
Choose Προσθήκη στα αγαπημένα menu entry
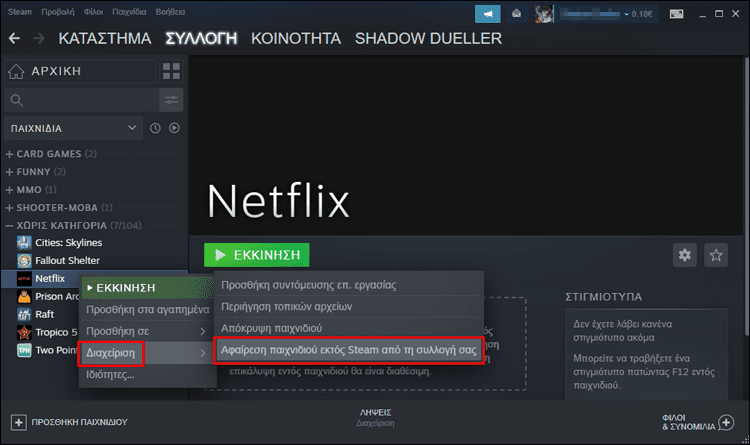click(147, 310)
